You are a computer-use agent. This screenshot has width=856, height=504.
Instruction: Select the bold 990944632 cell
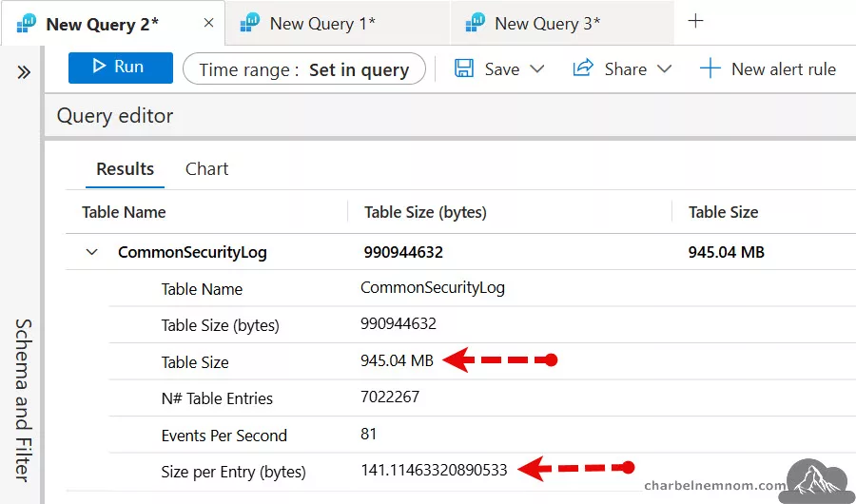click(403, 252)
